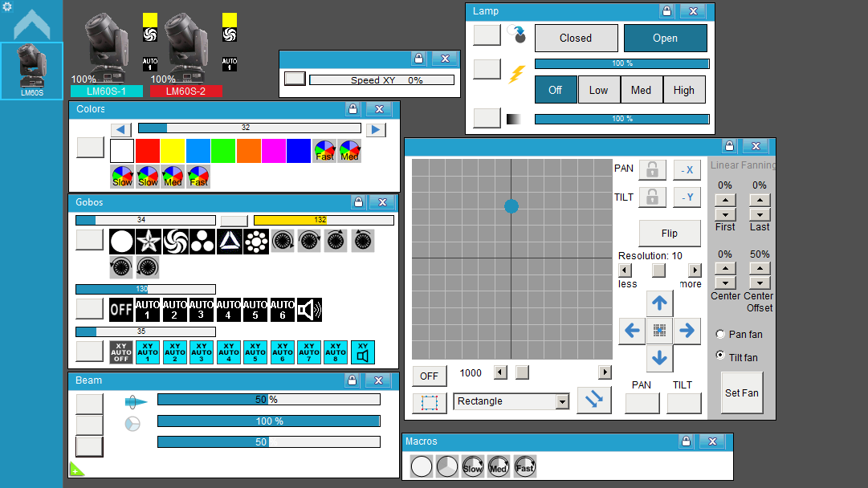
Task: Select XY sound-activated movement
Action: click(x=363, y=352)
